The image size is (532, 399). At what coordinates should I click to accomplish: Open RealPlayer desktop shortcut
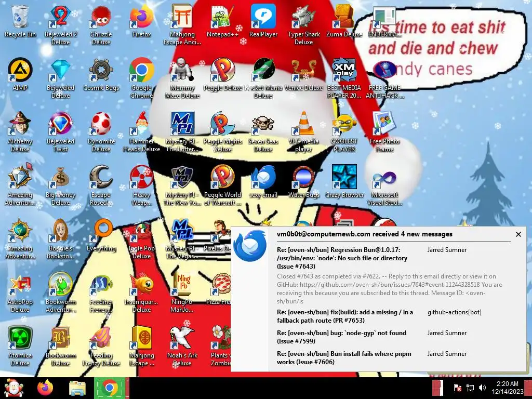(x=263, y=21)
